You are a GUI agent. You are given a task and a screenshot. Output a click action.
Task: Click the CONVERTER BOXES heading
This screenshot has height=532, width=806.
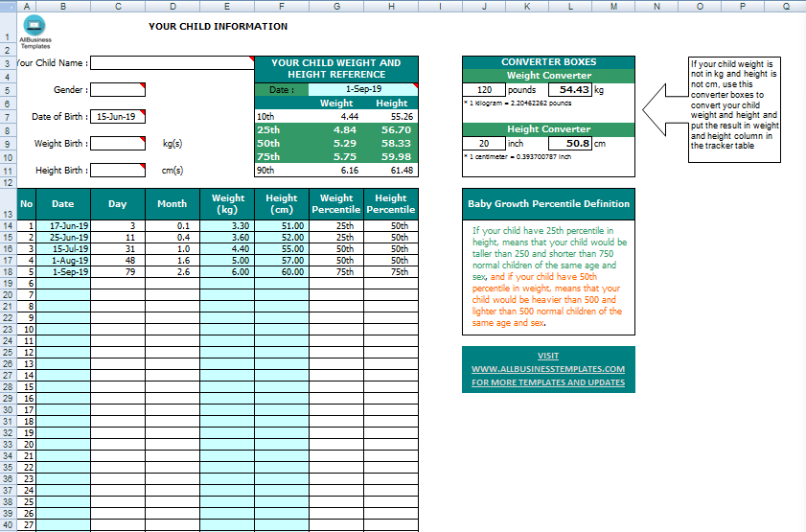(548, 62)
